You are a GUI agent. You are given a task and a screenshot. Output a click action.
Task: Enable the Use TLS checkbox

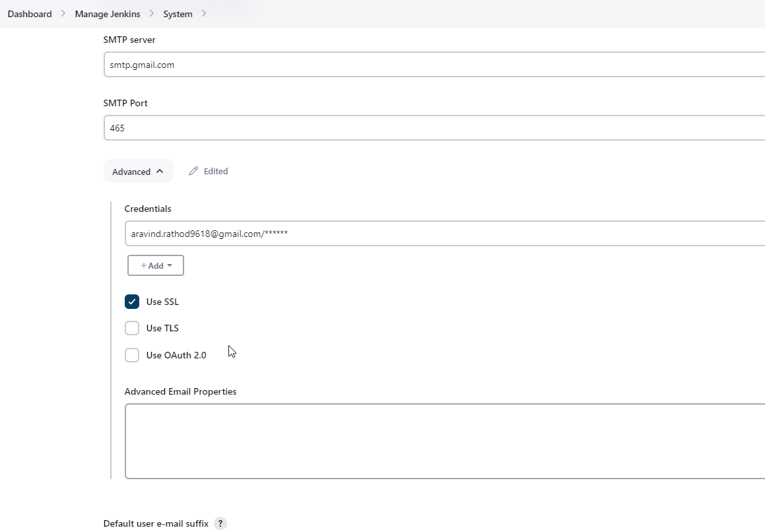pos(132,328)
